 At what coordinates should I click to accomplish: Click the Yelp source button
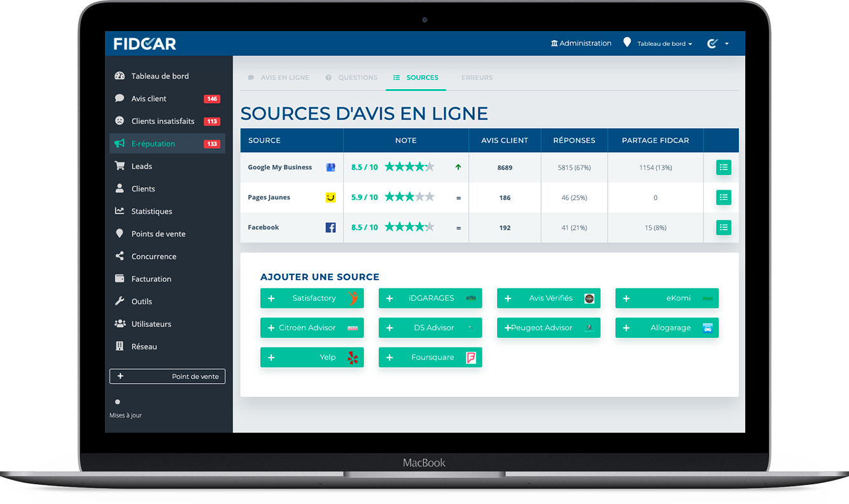tap(312, 357)
